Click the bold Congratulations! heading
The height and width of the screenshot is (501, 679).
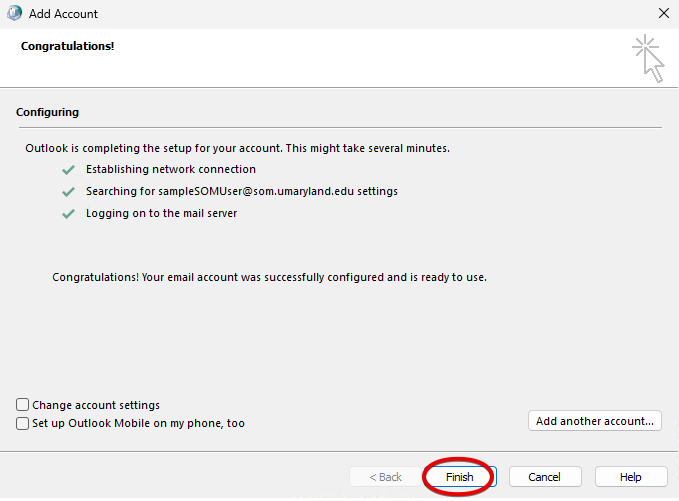tap(67, 46)
